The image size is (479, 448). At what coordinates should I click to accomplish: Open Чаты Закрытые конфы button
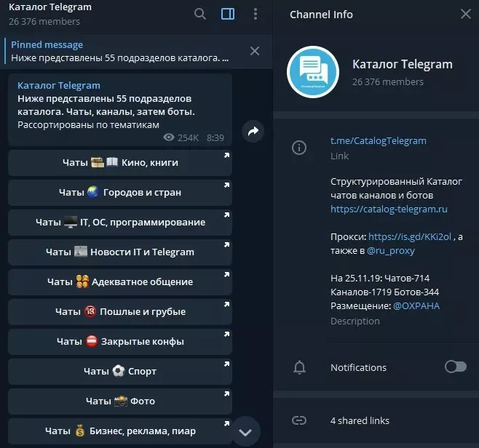[120, 342]
